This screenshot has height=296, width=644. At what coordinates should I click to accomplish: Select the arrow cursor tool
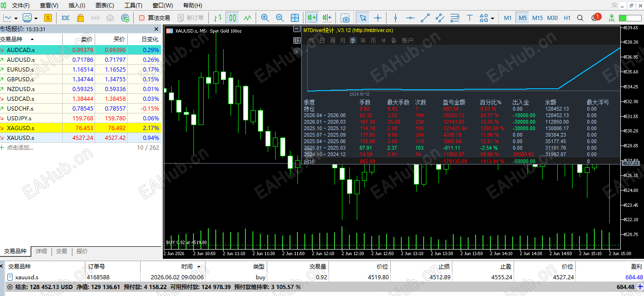(363, 18)
